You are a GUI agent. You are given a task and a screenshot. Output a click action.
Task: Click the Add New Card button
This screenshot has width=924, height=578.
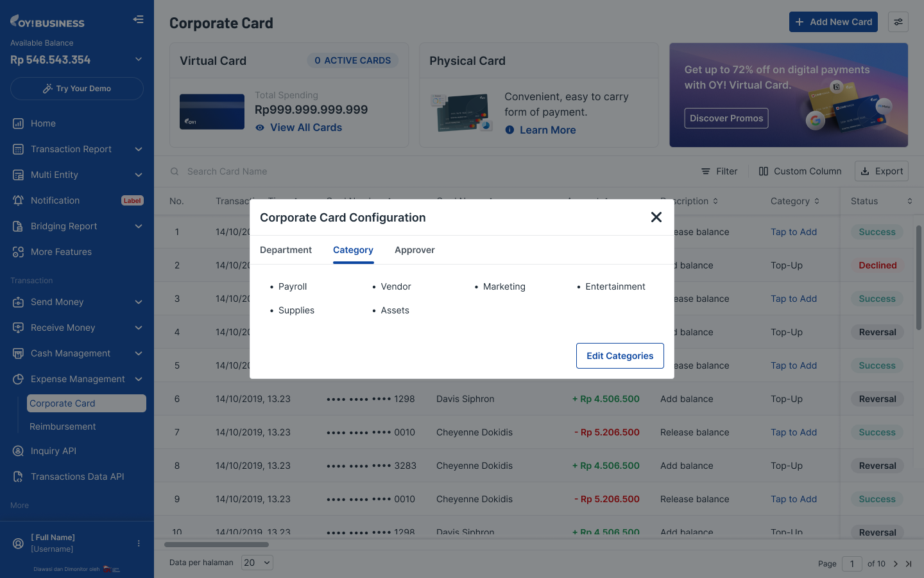coord(833,22)
